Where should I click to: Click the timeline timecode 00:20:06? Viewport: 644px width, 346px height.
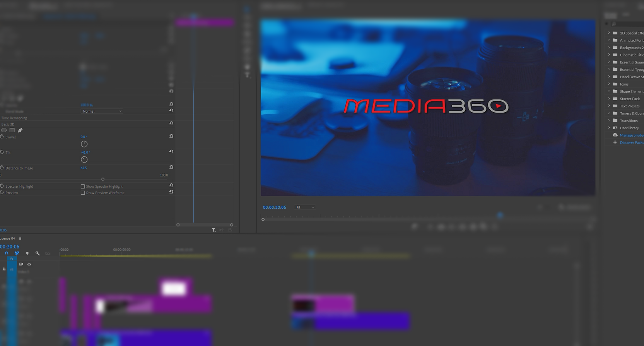coord(10,247)
